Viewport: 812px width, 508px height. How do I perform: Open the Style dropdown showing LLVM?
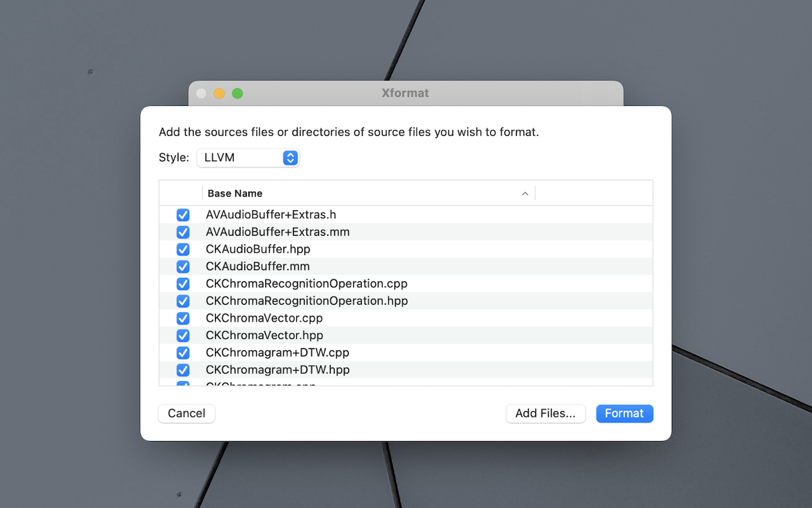point(248,158)
